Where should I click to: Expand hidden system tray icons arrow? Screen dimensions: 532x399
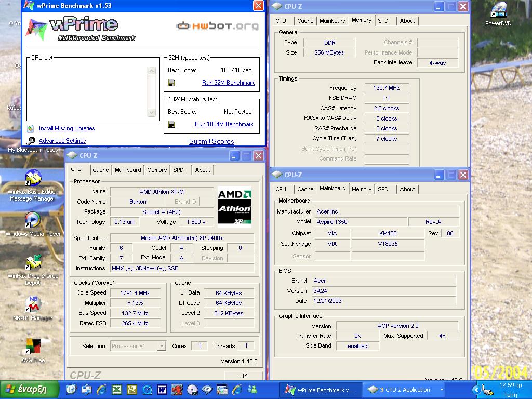pyautogui.click(x=476, y=390)
